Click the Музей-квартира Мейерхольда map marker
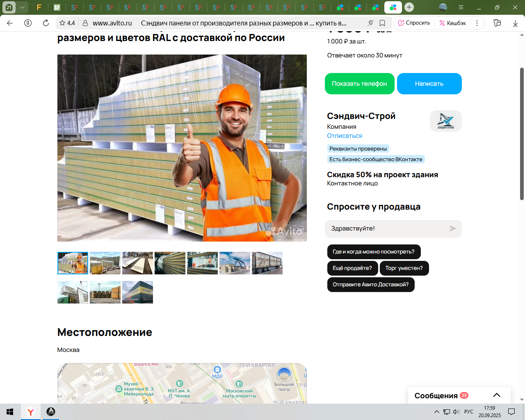 pyautogui.click(x=119, y=389)
